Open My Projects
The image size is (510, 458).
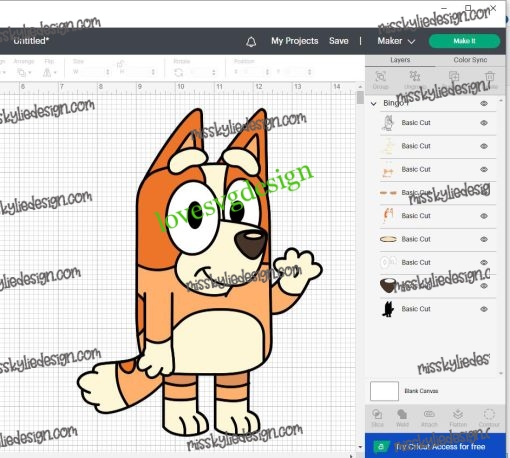(295, 41)
